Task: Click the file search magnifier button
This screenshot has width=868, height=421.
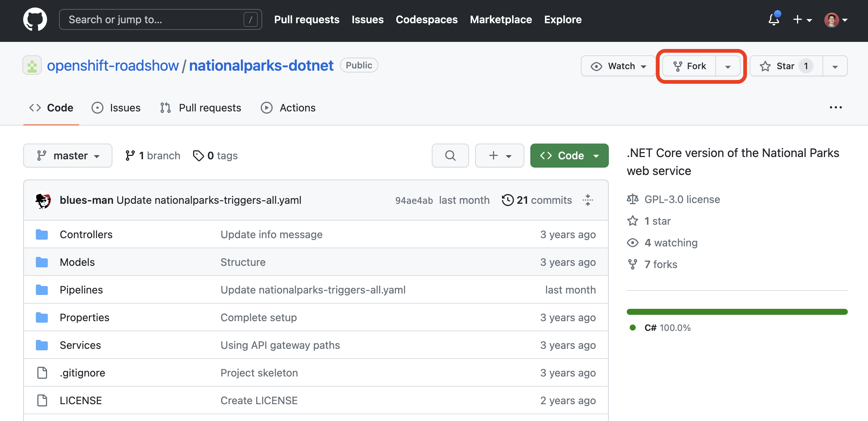Action: pos(450,156)
